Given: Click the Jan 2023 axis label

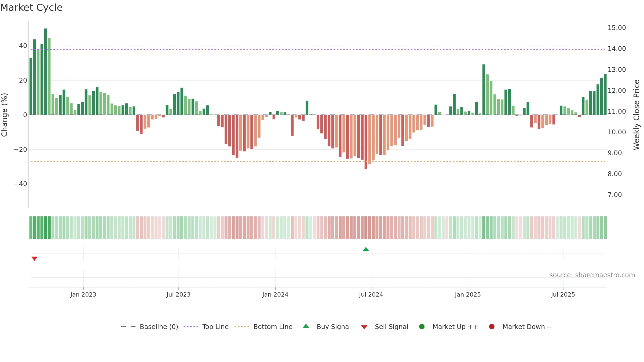Looking at the screenshot, I should tap(83, 294).
